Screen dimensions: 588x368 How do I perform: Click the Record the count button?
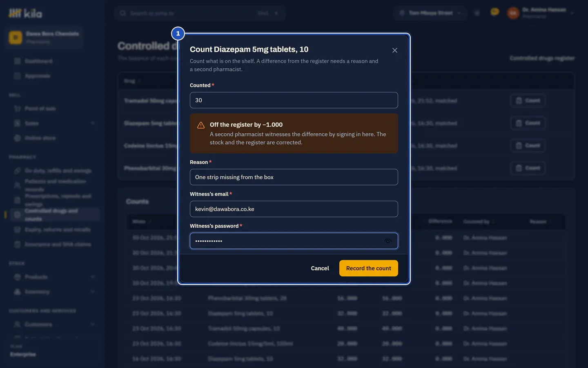coord(369,268)
